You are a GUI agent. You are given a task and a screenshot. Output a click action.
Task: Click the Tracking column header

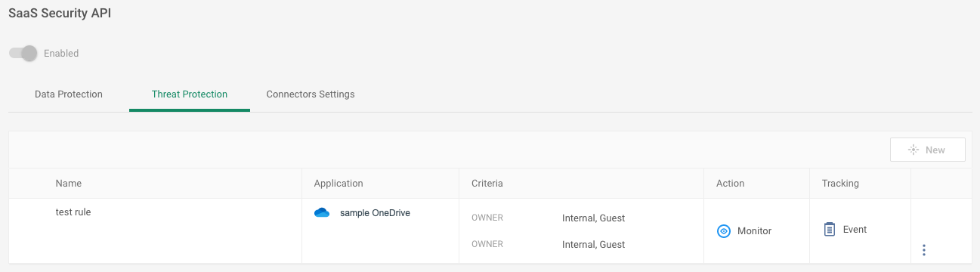pos(840,184)
